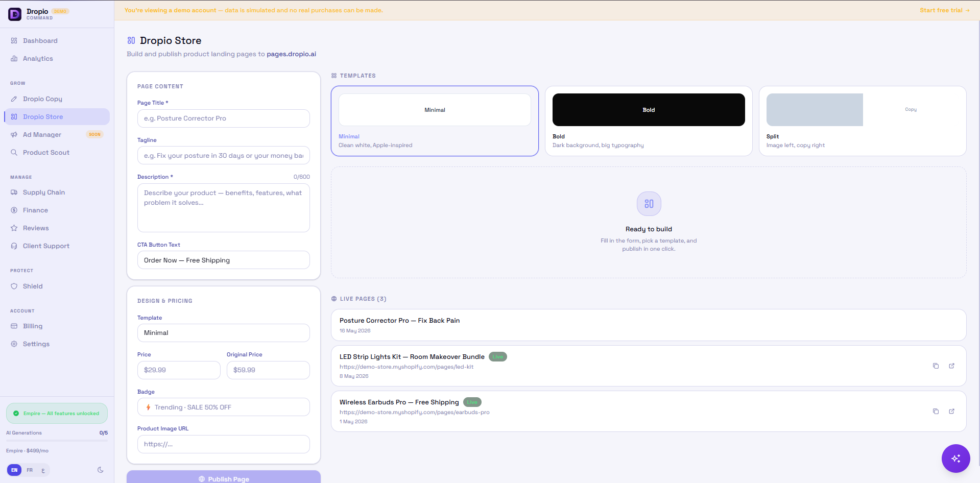Open Posture Corrector Pro live page row
The width and height of the screenshot is (980, 483).
click(649, 325)
